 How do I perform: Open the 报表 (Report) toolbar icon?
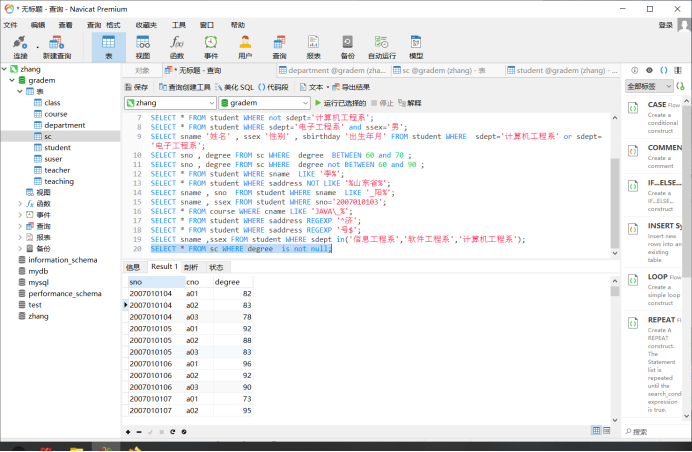313,48
